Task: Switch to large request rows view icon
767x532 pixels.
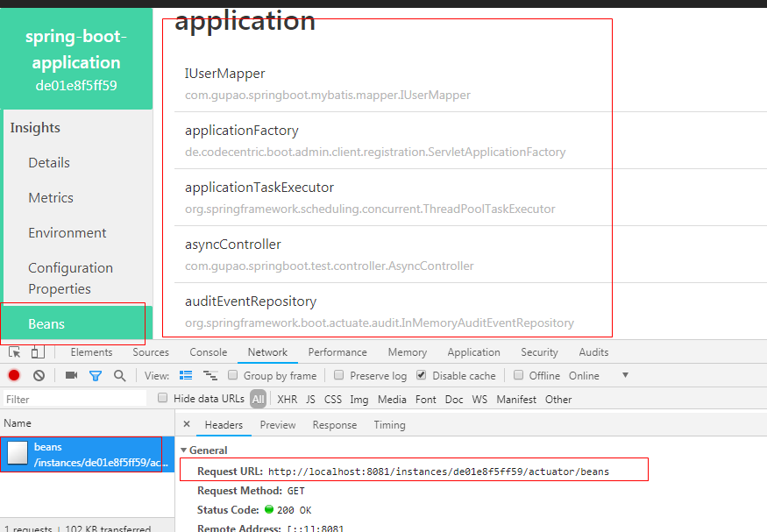Action: click(186, 375)
